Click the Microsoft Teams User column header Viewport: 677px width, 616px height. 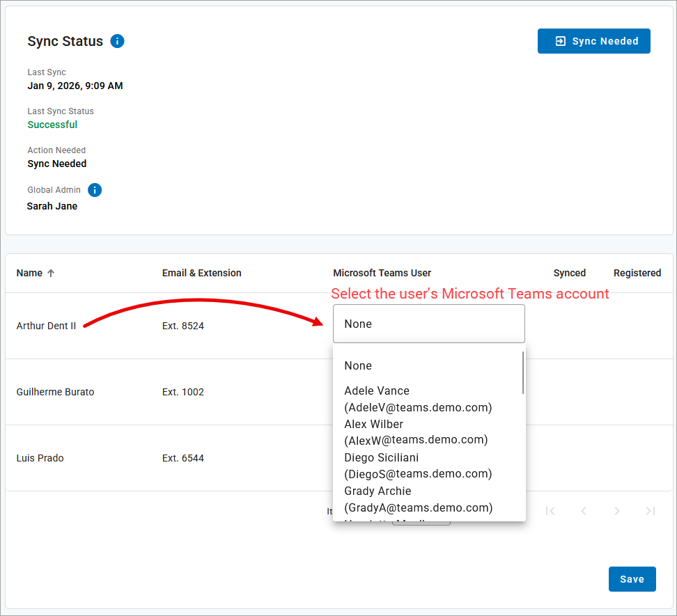382,273
